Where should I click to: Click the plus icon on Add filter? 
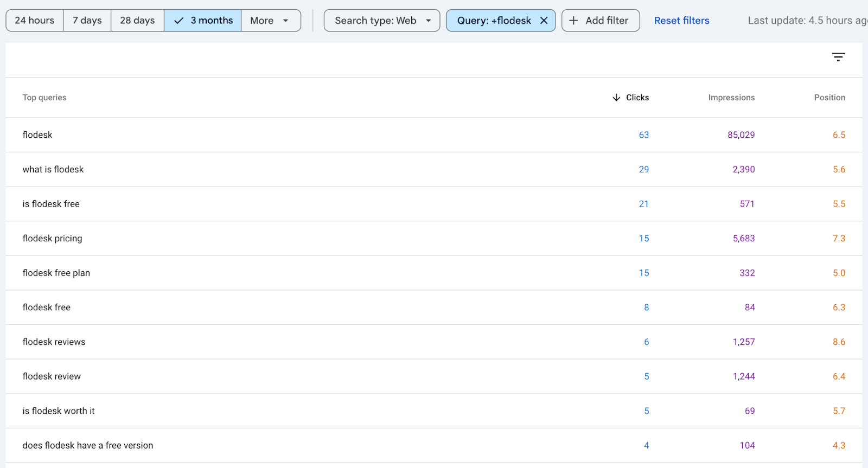573,21
